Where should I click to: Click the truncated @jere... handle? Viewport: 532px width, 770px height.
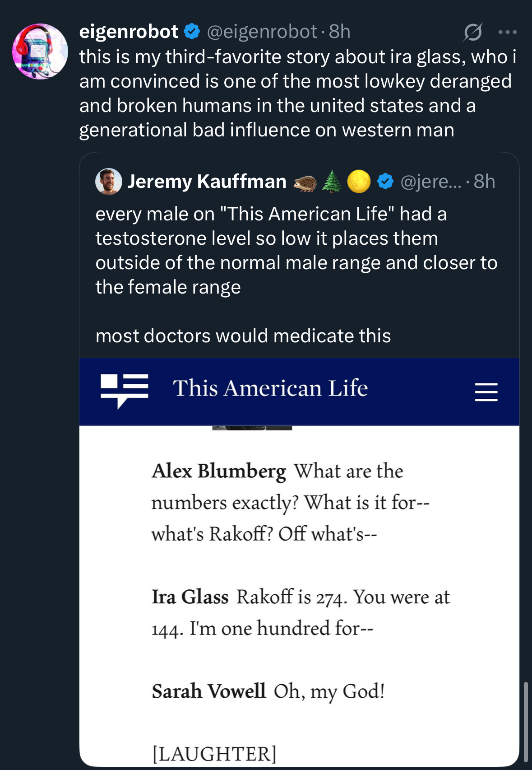click(431, 182)
